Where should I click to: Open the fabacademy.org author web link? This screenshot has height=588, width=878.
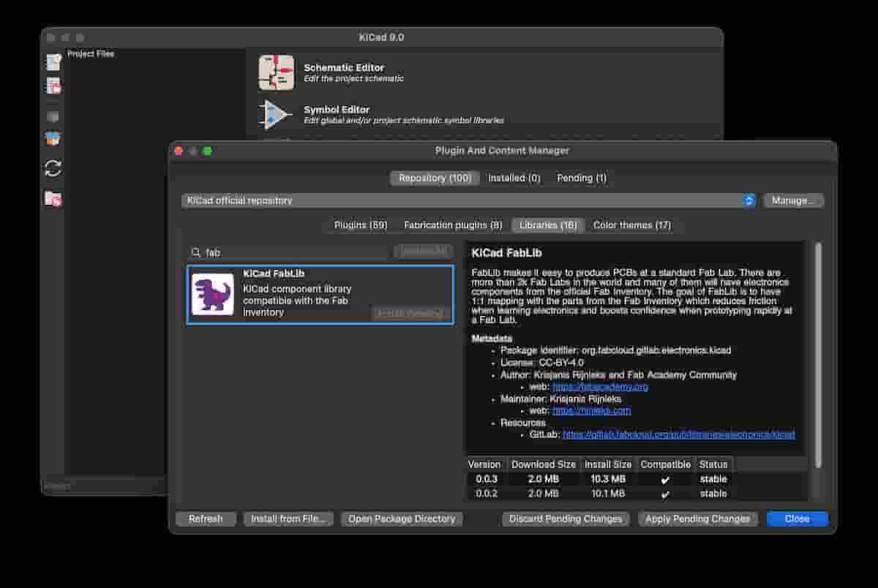600,387
